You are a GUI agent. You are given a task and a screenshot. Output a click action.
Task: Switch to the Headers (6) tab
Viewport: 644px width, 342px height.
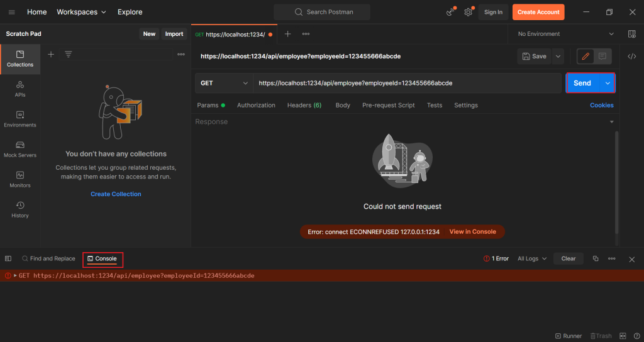point(304,105)
